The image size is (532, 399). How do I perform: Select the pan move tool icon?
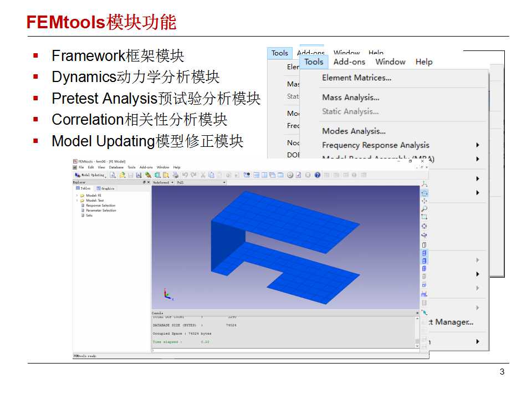424,201
